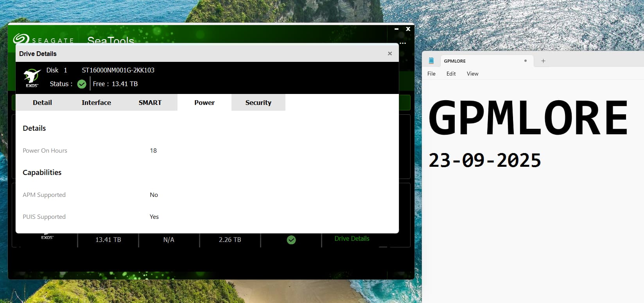Open the Detail tab in Drive Details
The height and width of the screenshot is (303, 644).
click(x=42, y=103)
